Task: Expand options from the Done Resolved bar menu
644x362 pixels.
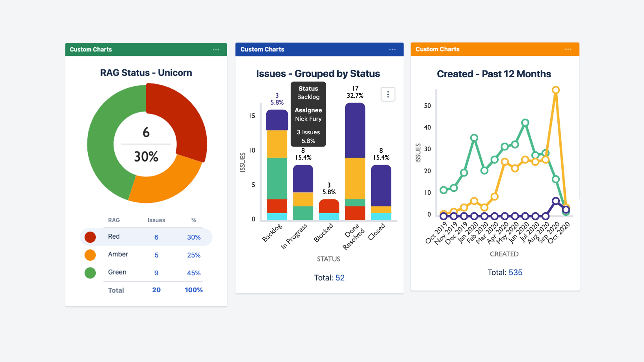Action: click(388, 94)
